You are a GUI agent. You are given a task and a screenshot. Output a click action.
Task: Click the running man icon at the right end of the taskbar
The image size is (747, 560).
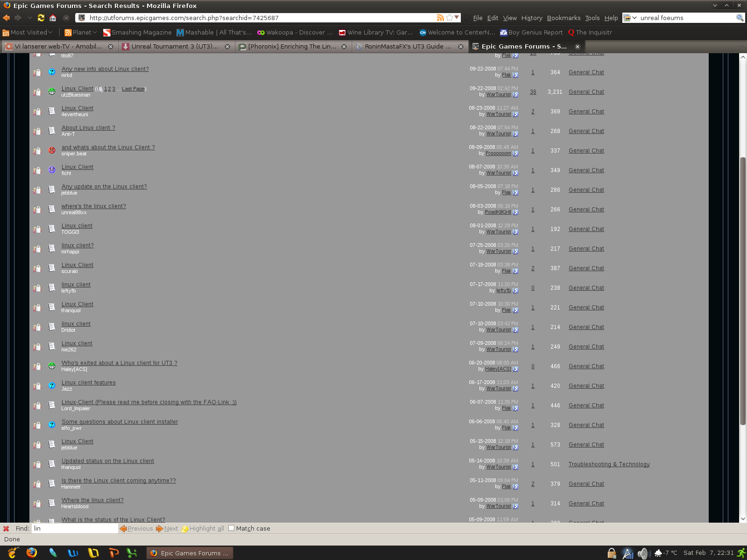741,553
